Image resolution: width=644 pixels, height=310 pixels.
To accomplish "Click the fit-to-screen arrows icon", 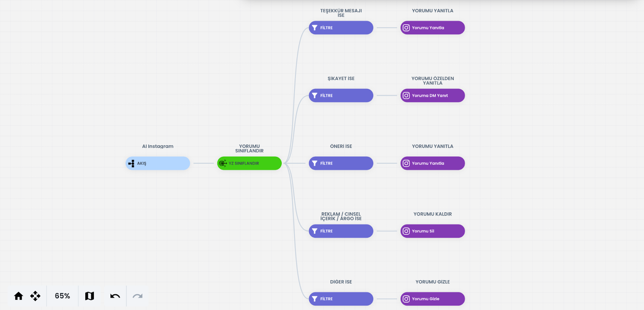I will click(35, 296).
